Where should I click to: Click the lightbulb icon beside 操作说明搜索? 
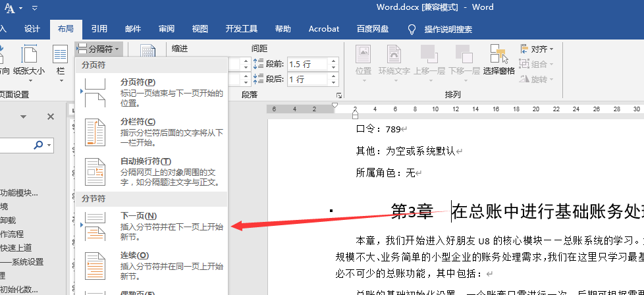coord(412,29)
